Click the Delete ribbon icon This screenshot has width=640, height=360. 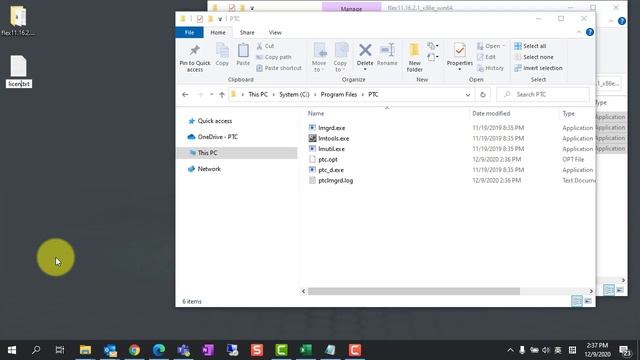tap(365, 56)
